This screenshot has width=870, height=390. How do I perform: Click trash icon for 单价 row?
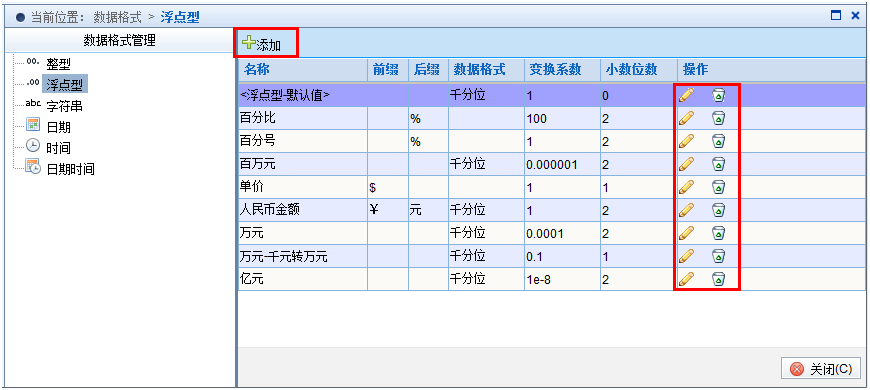(x=719, y=188)
